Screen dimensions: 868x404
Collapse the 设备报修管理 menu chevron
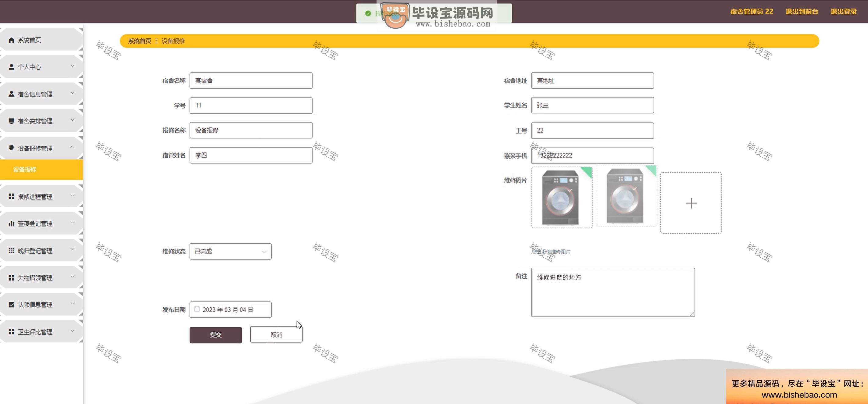(73, 147)
